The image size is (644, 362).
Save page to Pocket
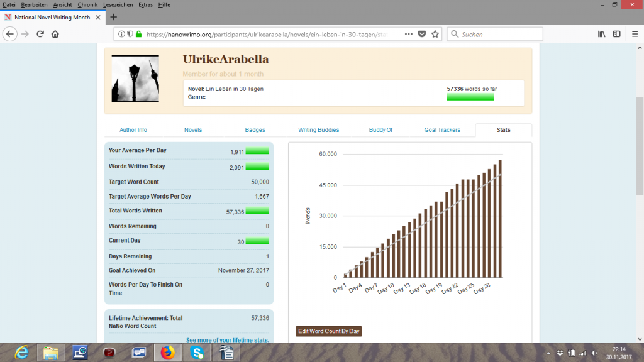click(x=422, y=34)
